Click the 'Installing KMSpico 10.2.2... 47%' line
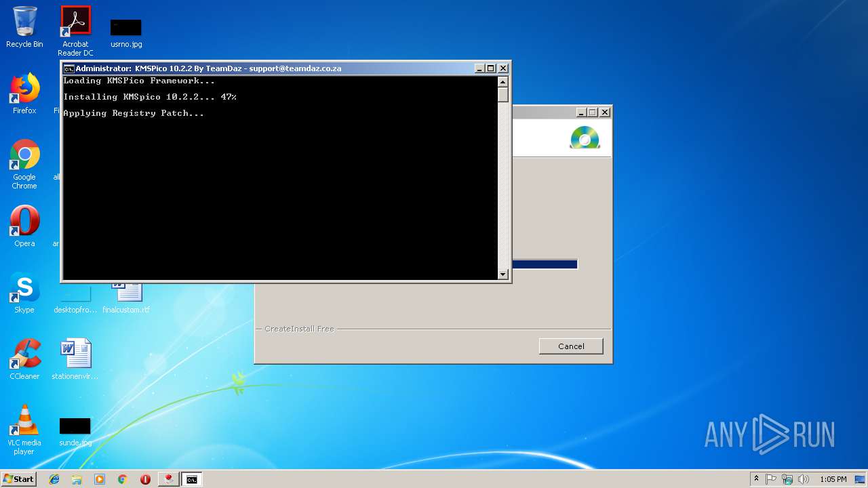The height and width of the screenshot is (488, 868). (x=150, y=97)
